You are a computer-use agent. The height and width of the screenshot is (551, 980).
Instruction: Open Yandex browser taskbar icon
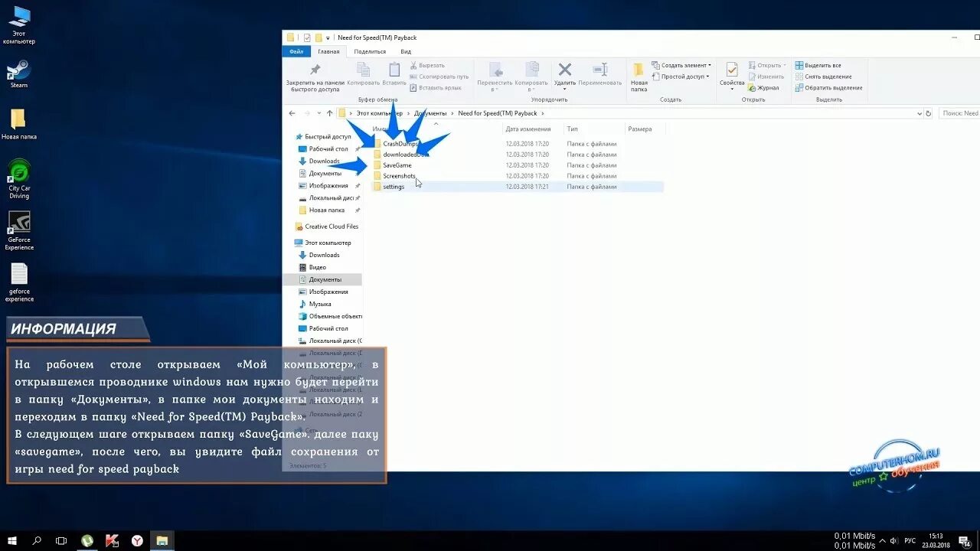tap(137, 541)
